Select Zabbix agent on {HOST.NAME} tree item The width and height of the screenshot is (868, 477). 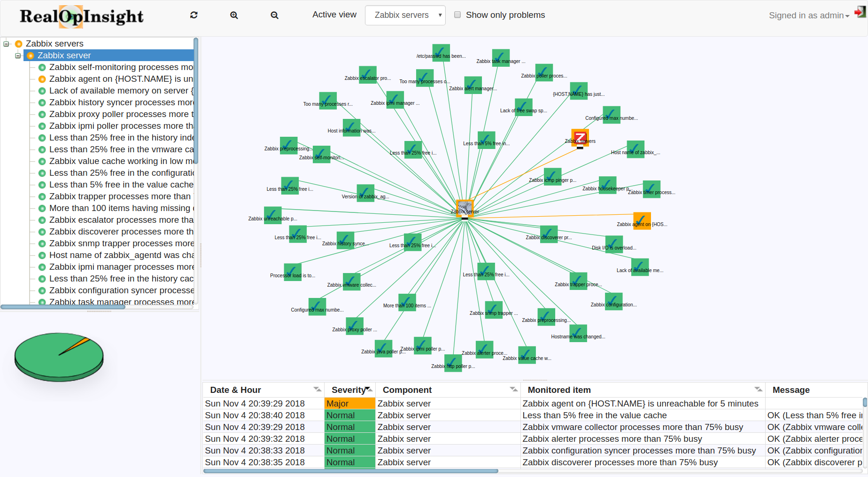[x=121, y=79]
